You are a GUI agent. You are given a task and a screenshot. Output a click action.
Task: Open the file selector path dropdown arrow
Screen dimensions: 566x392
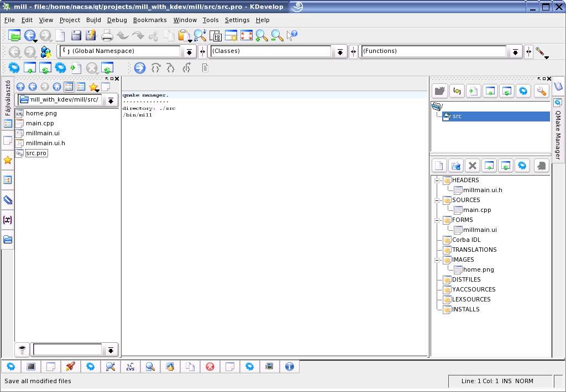tap(111, 100)
